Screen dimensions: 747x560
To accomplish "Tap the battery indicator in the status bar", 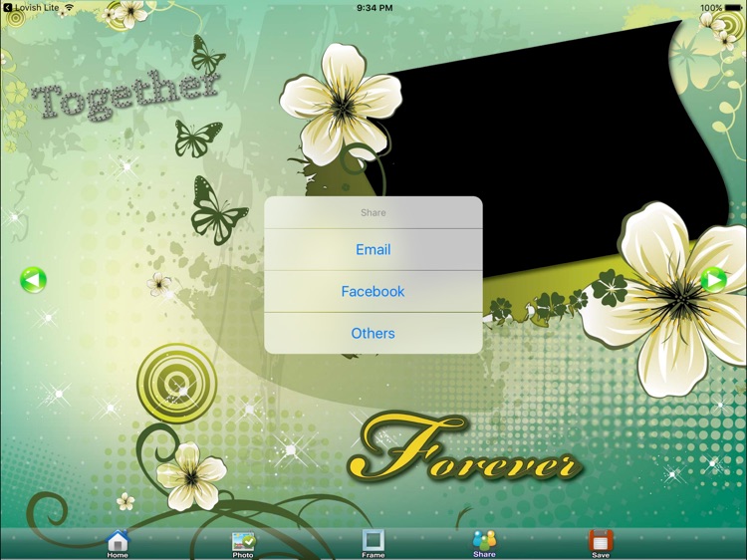I will [734, 8].
